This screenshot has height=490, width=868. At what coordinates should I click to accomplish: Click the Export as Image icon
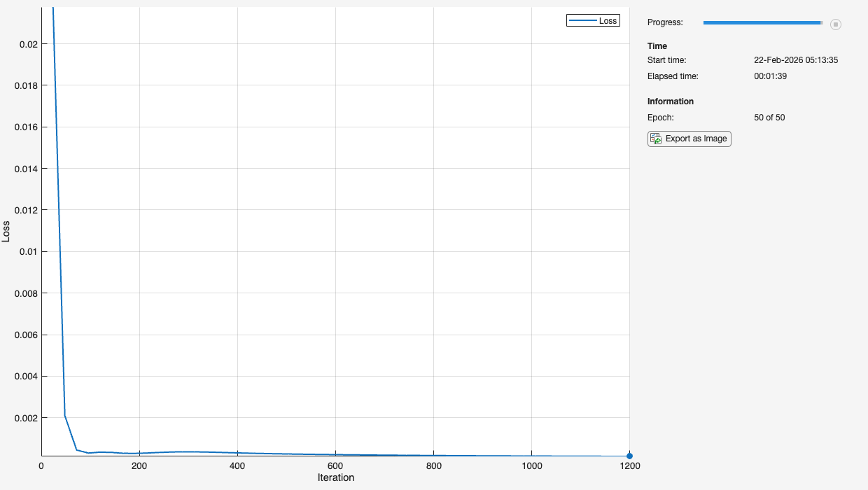click(x=656, y=139)
